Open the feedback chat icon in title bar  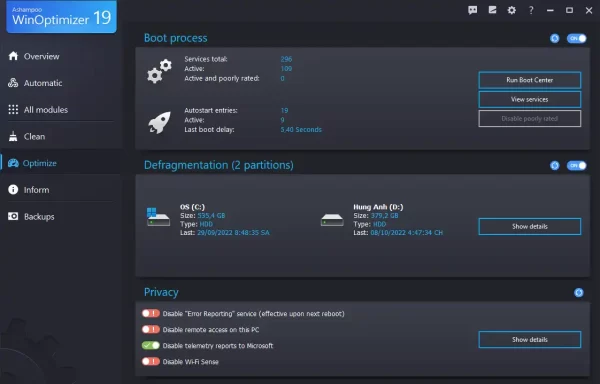click(x=473, y=10)
